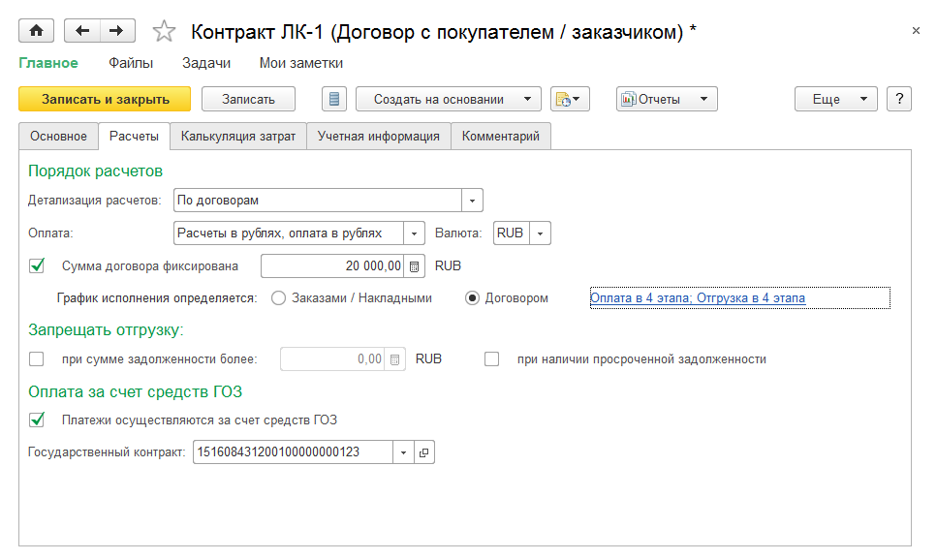
Task: Switch to 'Калькуляция затрат' tab
Action: [x=238, y=137]
